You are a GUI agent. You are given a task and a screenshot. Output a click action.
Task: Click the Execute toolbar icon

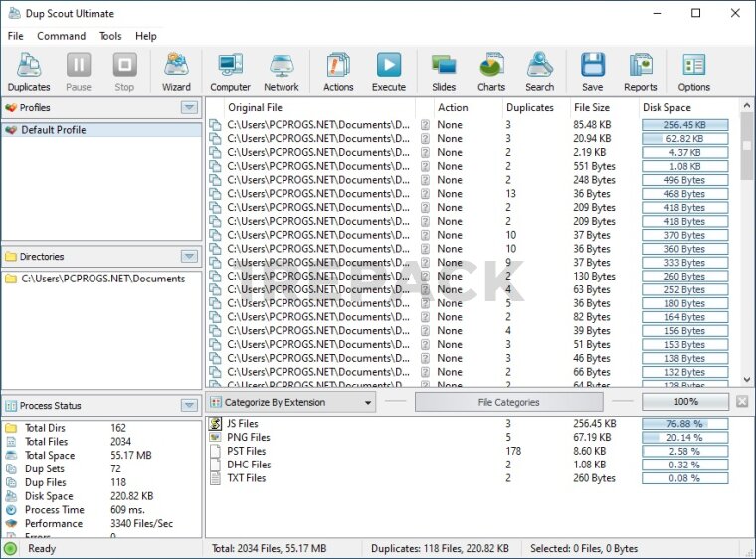(389, 72)
